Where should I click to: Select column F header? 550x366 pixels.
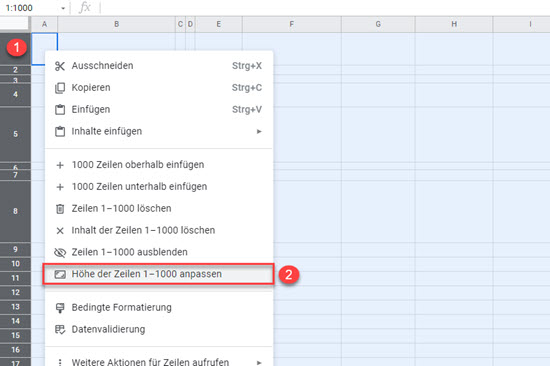pos(291,24)
